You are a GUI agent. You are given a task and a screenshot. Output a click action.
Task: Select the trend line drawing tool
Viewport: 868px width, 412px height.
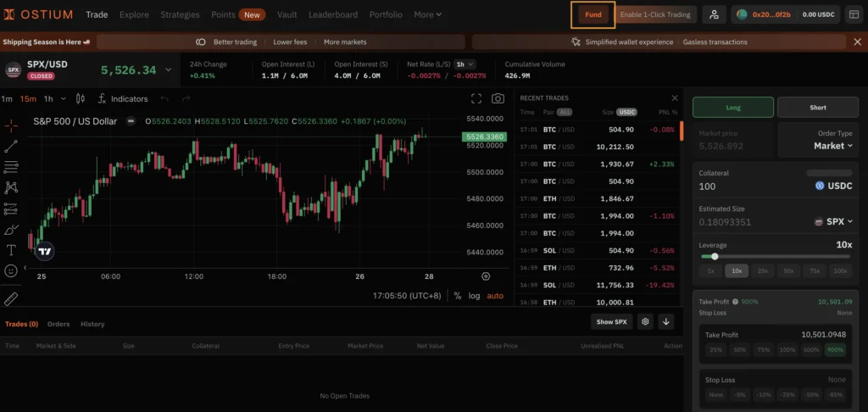pyautogui.click(x=11, y=146)
